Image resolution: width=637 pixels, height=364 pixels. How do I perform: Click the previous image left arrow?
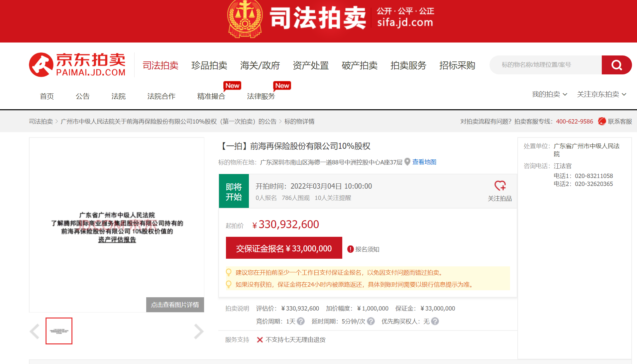[x=35, y=331]
